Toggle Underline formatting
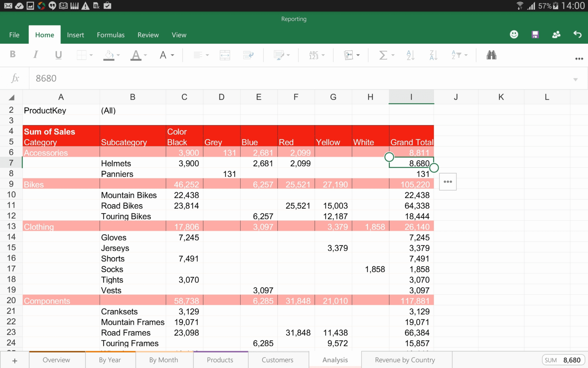The image size is (588, 368). 58,55
